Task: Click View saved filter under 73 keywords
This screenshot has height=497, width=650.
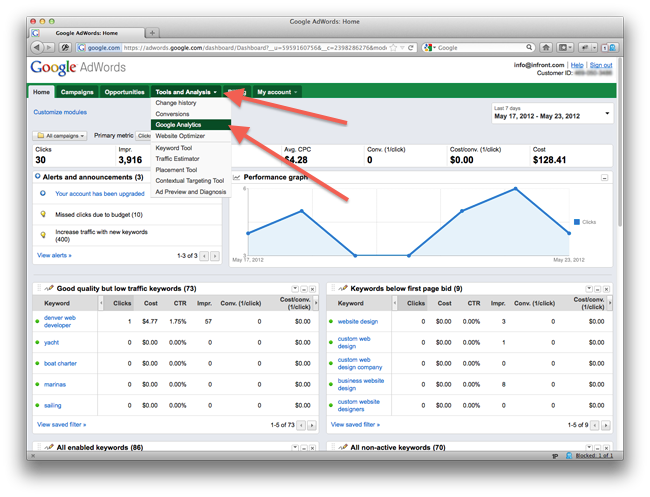Action: pyautogui.click(x=61, y=425)
